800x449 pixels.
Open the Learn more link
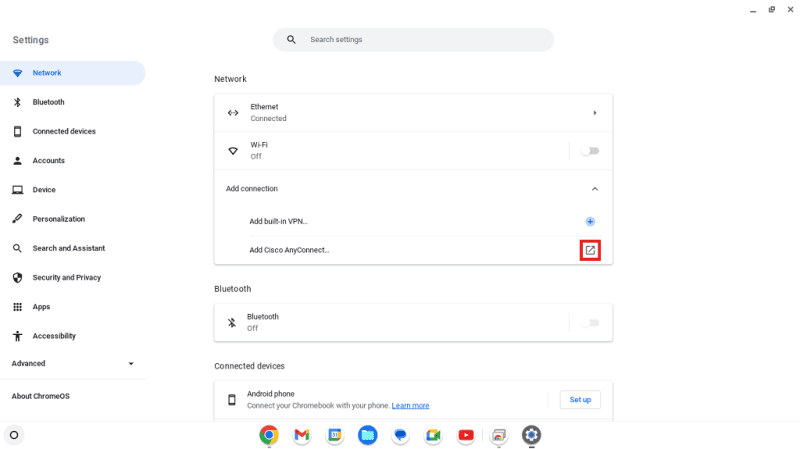pyautogui.click(x=410, y=406)
